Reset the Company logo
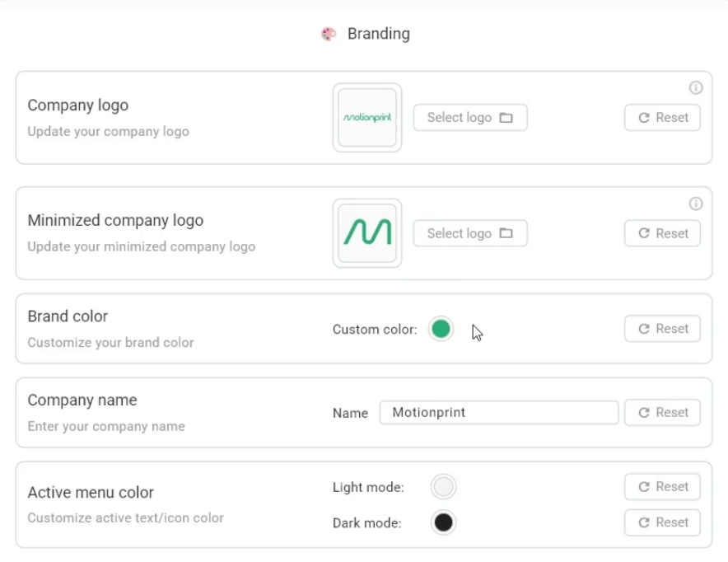The width and height of the screenshot is (728, 562). point(662,118)
